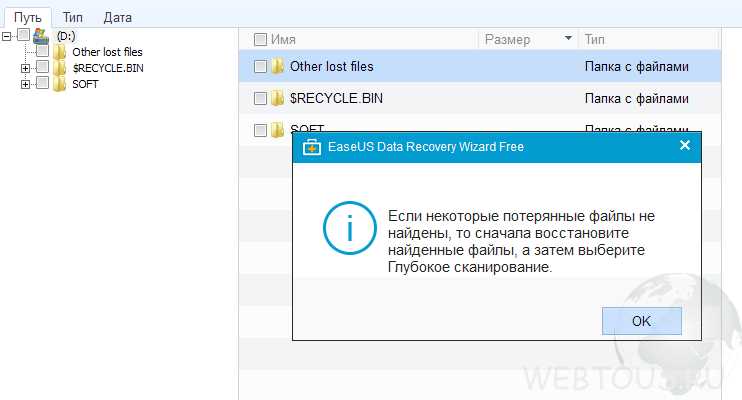This screenshot has height=400, width=742.
Task: Collapse the (D:) drive tree node
Action: [7, 36]
